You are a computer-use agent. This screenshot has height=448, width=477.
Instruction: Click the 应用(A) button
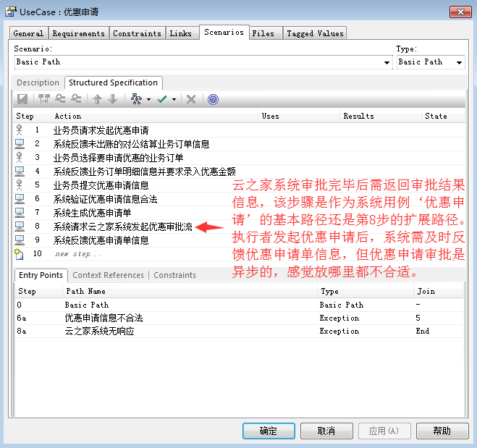tap(384, 431)
